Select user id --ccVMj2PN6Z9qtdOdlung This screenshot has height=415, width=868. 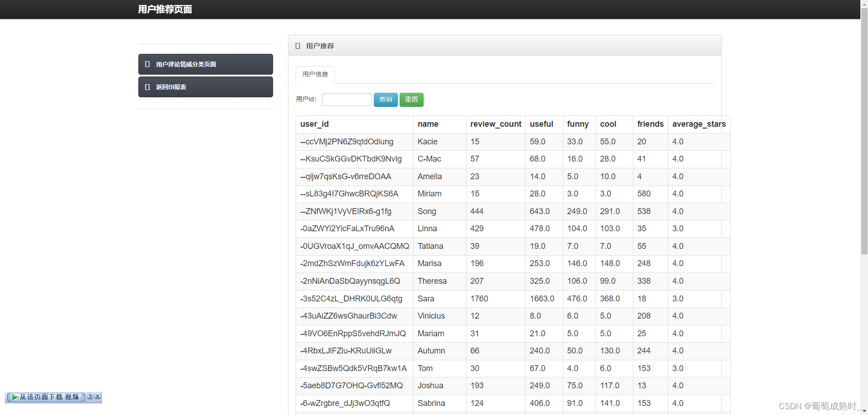347,142
